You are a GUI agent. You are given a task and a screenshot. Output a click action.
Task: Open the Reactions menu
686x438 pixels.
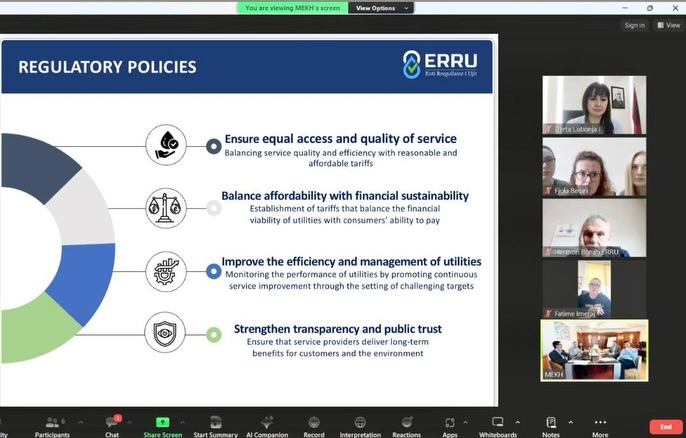[406, 425]
